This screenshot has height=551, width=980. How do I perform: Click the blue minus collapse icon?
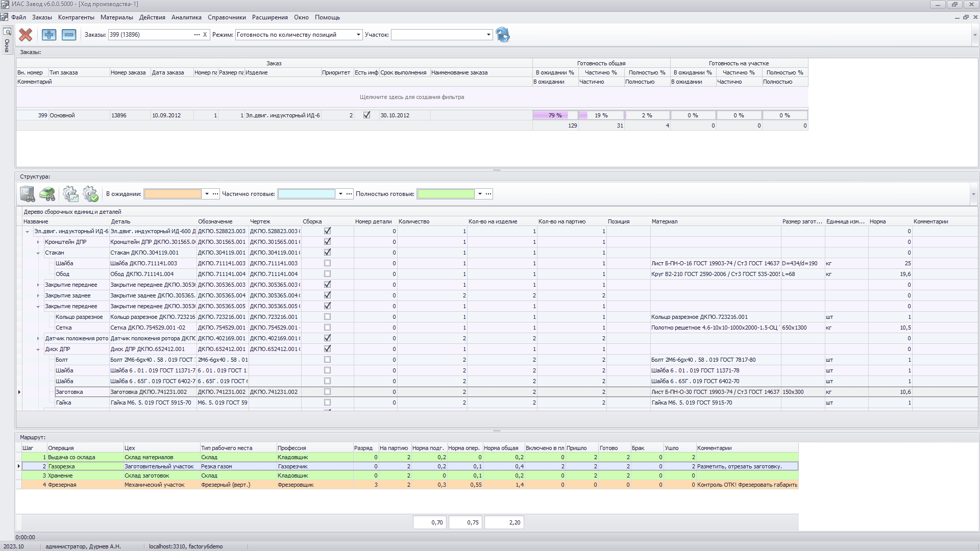(x=69, y=35)
